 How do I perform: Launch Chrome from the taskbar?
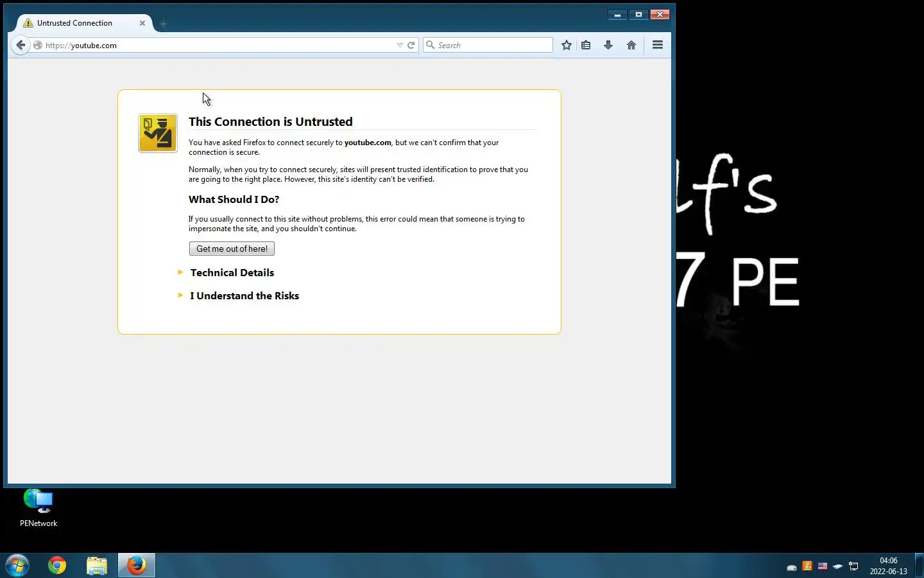pyautogui.click(x=57, y=565)
